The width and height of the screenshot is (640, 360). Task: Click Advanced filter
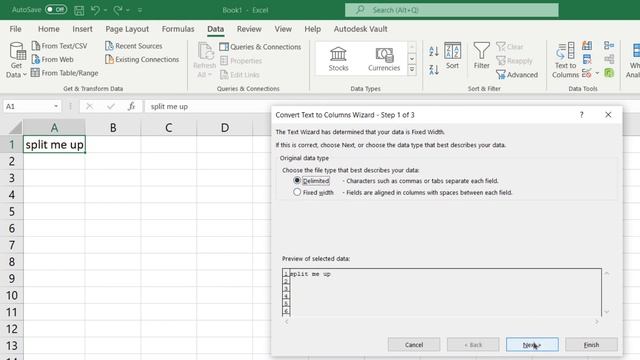(517, 75)
